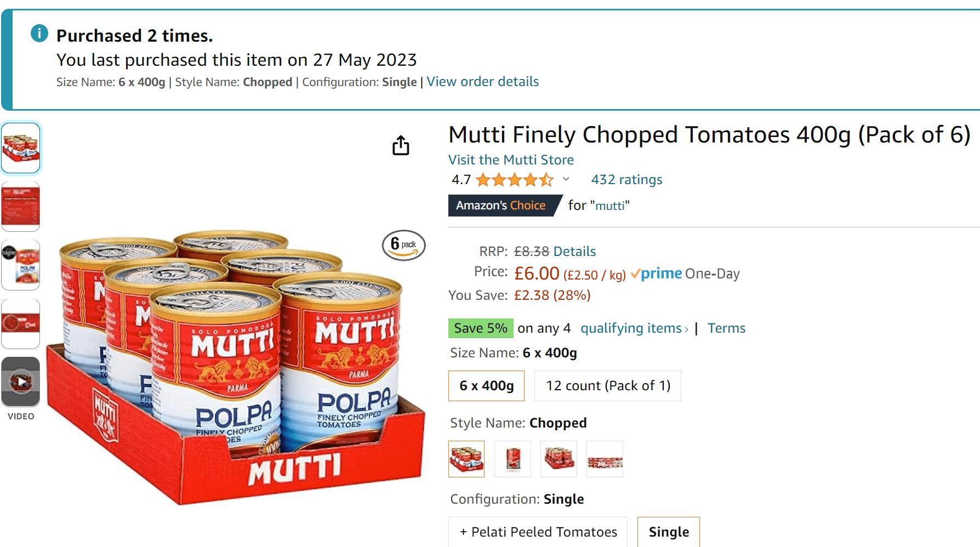Select the + Pelati Peeled Tomatoes configuration
The width and height of the screenshot is (980, 547).
(x=538, y=532)
